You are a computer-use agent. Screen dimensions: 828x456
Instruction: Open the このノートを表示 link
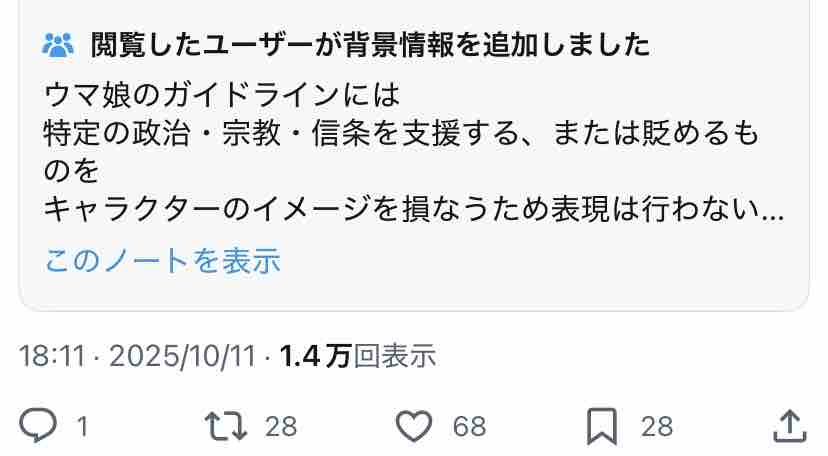click(163, 261)
